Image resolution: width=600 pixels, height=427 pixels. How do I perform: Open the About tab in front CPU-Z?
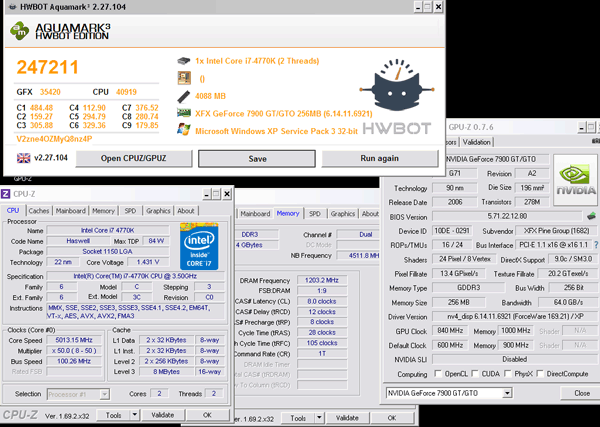[x=186, y=211]
